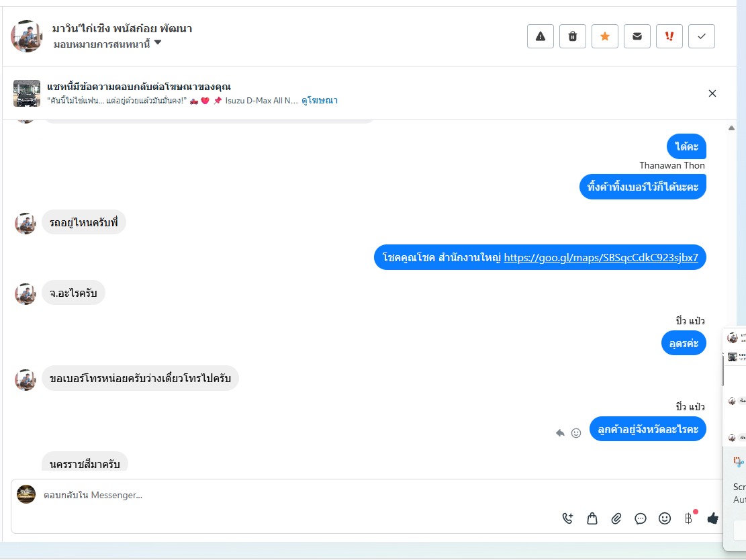Open the emoji picker smiley icon
746x560 pixels.
[x=665, y=518]
